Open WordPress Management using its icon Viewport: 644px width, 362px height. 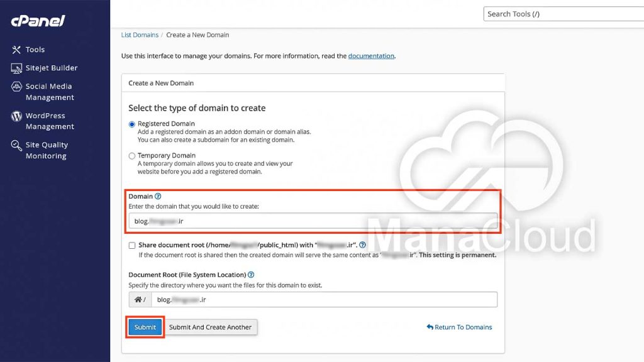(x=16, y=116)
